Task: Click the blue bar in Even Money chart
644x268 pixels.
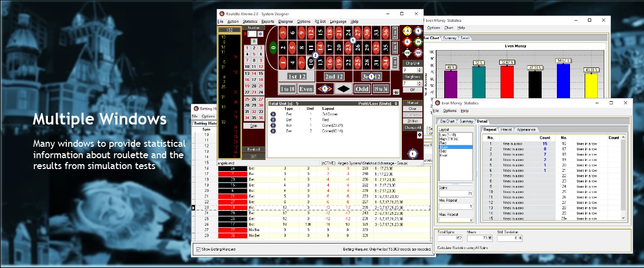Action: [563, 81]
